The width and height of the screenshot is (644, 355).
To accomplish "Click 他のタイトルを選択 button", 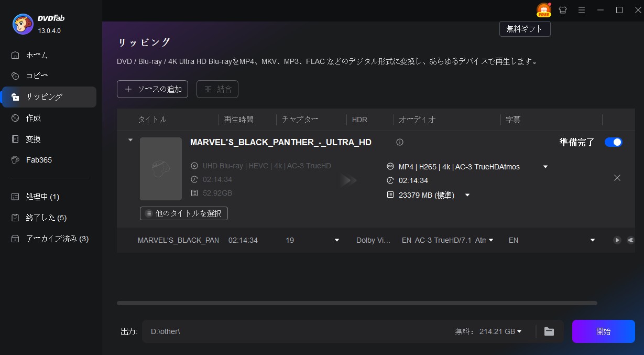I will click(184, 213).
